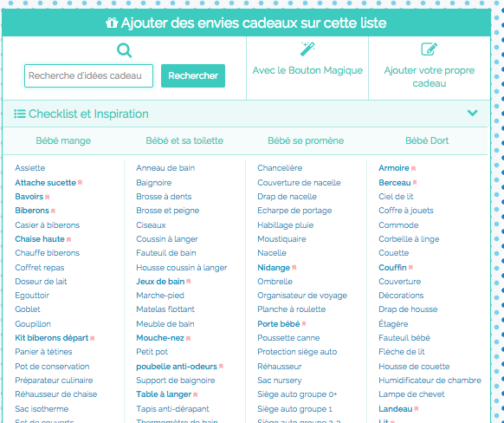
Task: Click the list icon beside Checklist et Inspiration
Action: (x=20, y=114)
